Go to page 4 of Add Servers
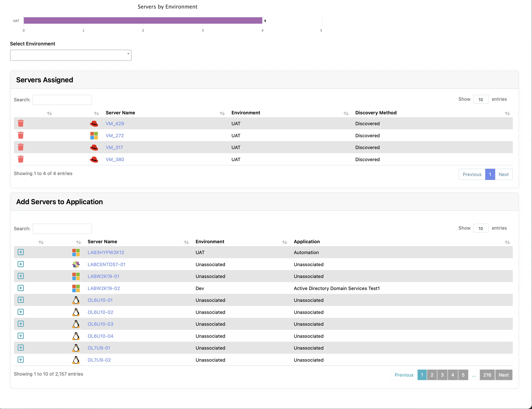532x409 pixels. coord(453,375)
